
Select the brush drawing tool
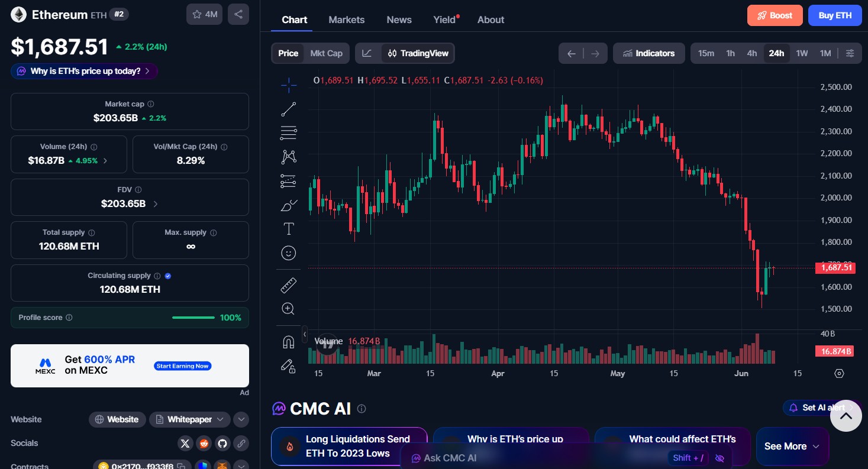(289, 205)
